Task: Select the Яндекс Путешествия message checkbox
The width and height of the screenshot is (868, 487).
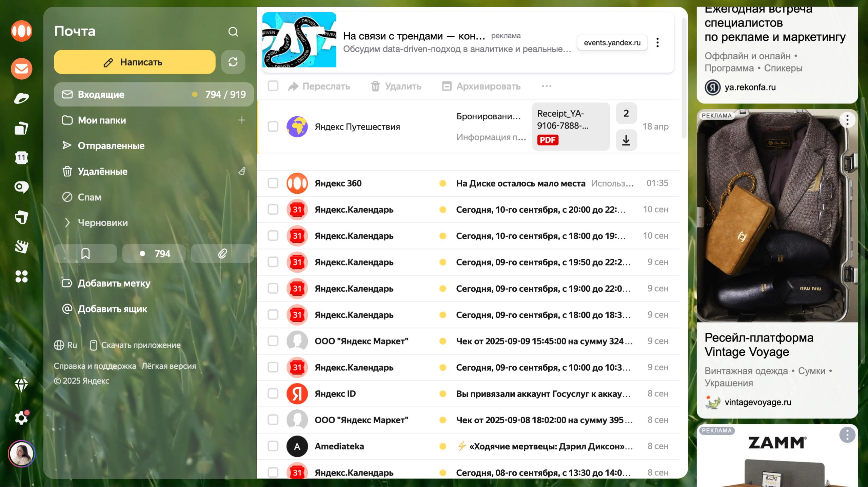Action: click(x=273, y=127)
